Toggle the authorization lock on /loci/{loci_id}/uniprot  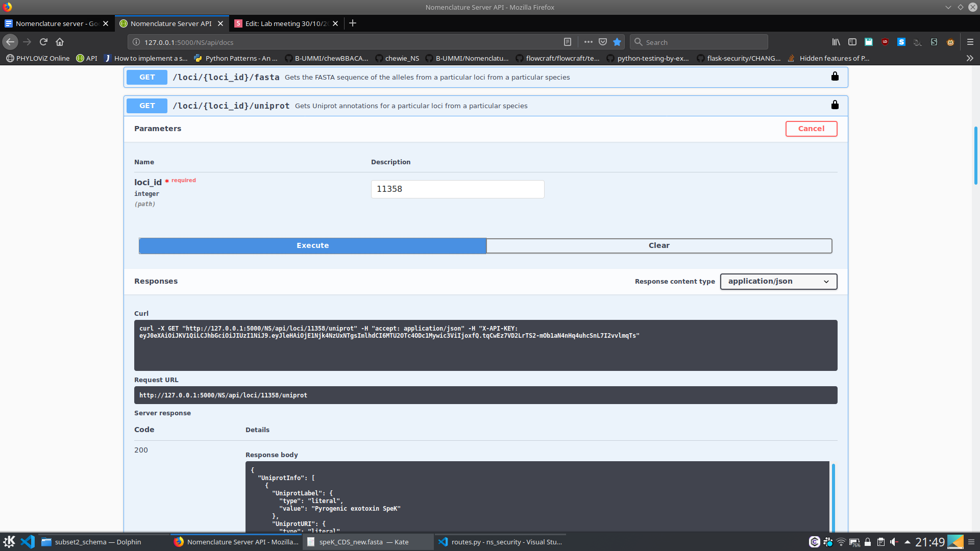pos(835,105)
